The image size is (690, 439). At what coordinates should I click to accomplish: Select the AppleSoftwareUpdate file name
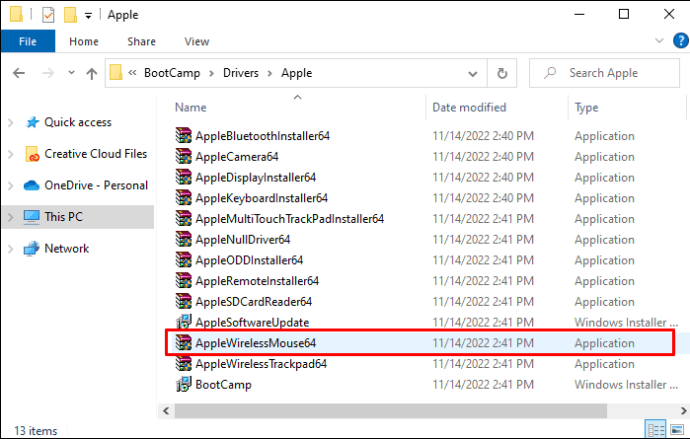(252, 322)
